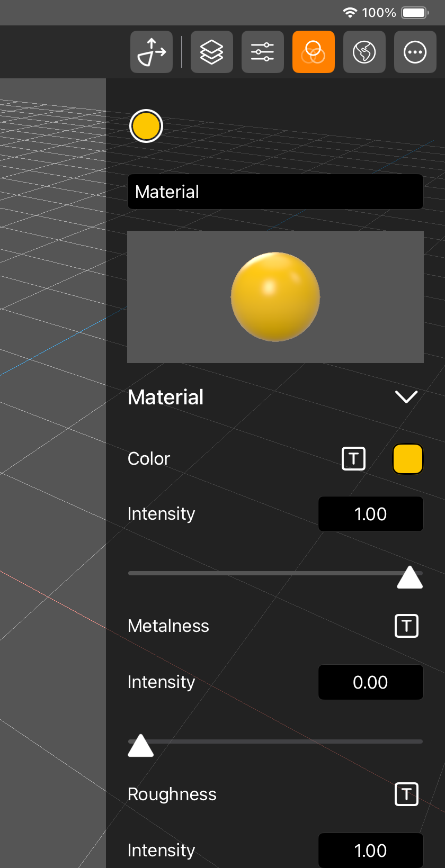
Task: Click the Color Intensity slider handle
Action: pos(410,577)
